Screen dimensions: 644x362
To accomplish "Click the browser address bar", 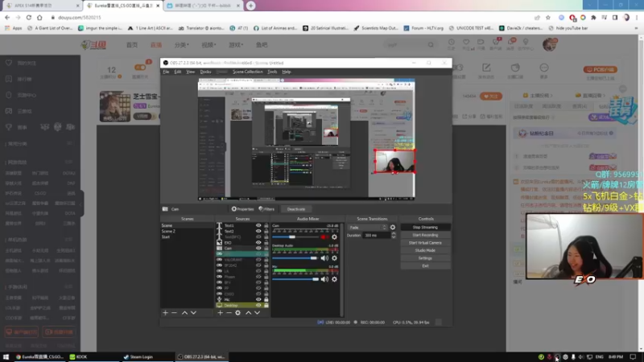I will pos(287,18).
